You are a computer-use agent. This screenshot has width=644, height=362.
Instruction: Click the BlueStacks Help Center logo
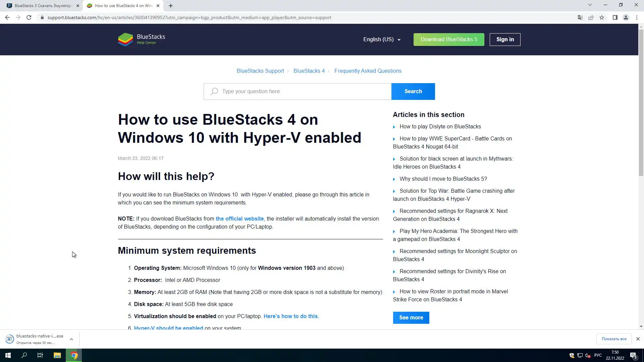pyautogui.click(x=141, y=40)
